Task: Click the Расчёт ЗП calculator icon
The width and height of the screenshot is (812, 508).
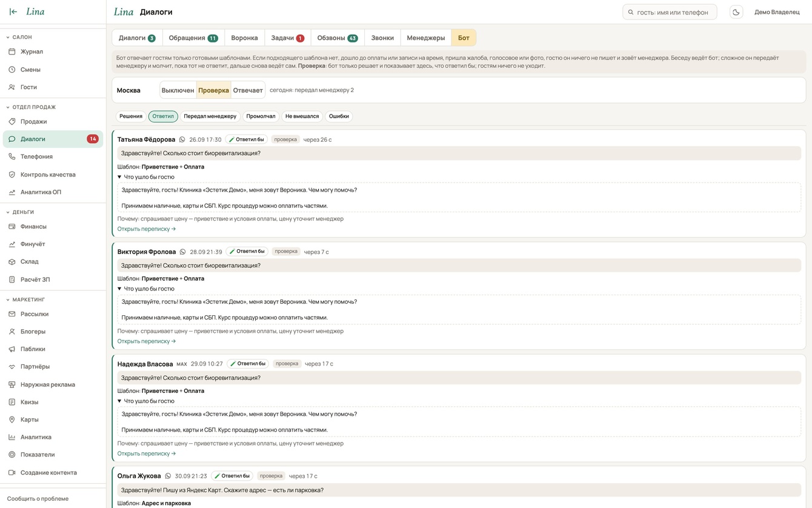Action: pyautogui.click(x=12, y=279)
